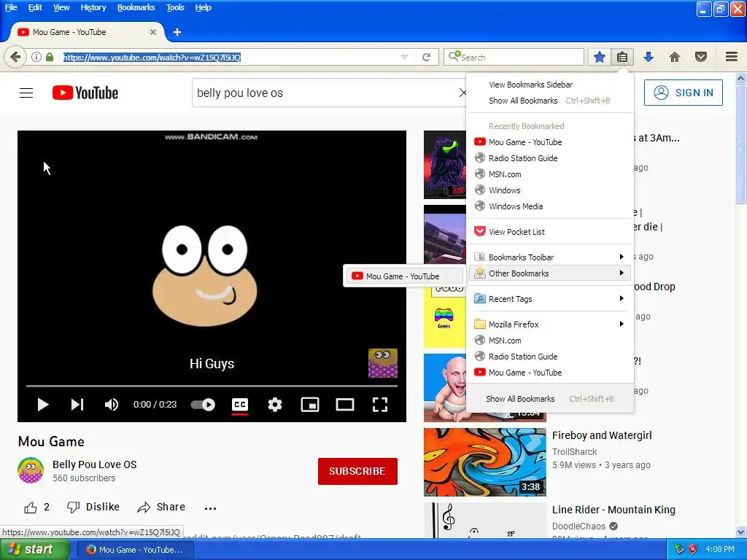747x560 pixels.
Task: Open the Windows Start button
Action: click(x=35, y=550)
